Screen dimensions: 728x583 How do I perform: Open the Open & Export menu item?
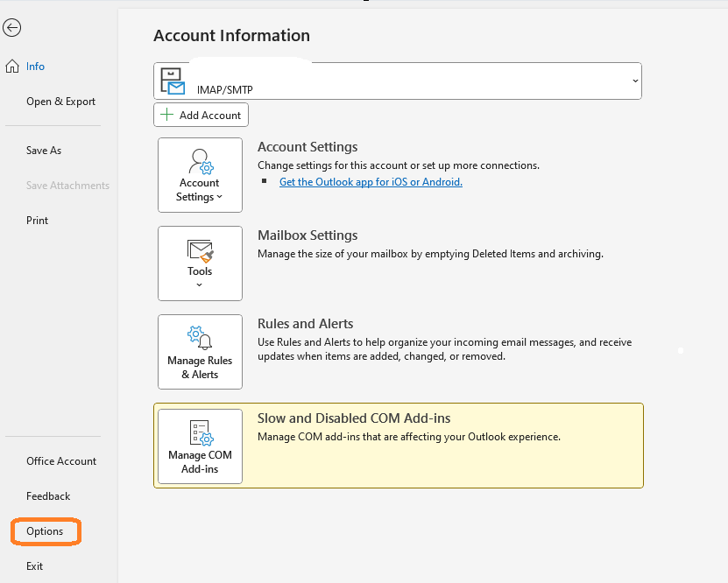tap(60, 102)
